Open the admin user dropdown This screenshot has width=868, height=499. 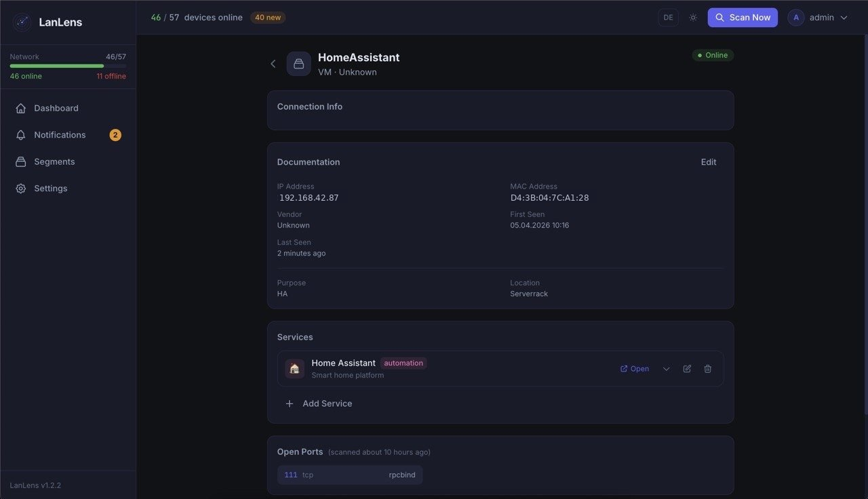tap(844, 18)
